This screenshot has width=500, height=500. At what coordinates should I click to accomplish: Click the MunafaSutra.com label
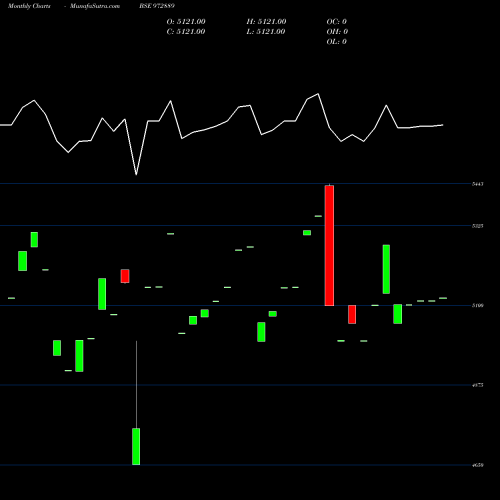(x=95, y=6)
